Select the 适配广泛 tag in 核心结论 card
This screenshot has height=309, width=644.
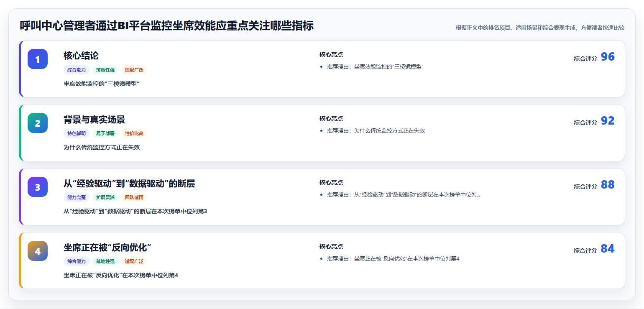pyautogui.click(x=134, y=70)
